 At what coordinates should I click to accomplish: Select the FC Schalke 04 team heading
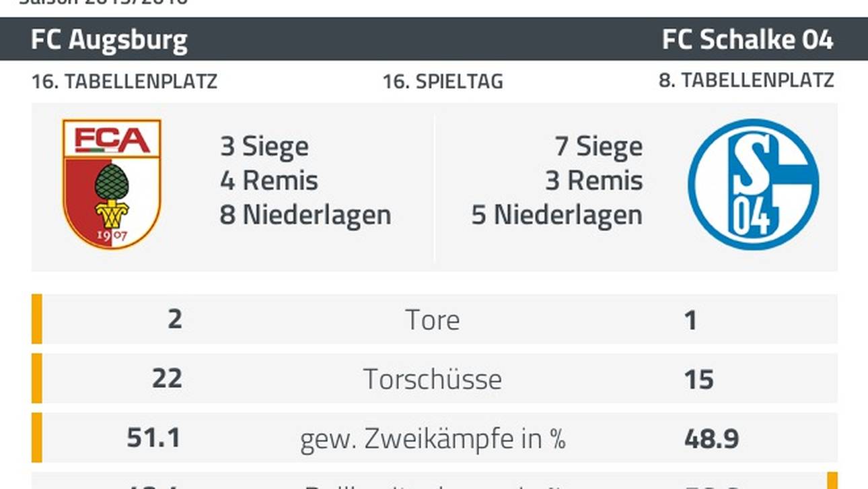coord(748,40)
